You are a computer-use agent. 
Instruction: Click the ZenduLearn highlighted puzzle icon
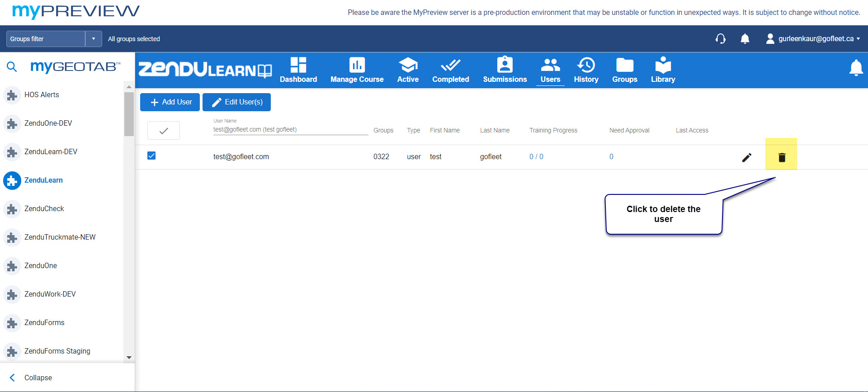[12, 180]
